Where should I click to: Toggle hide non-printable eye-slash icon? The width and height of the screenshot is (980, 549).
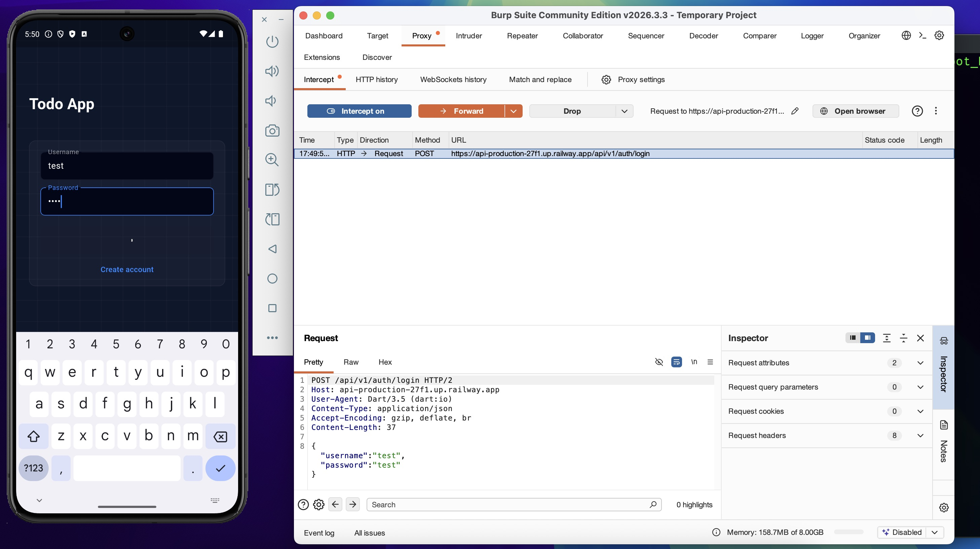659,362
